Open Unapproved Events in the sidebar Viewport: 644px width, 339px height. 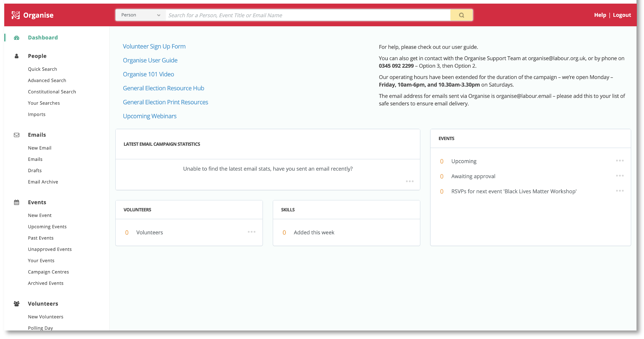tap(50, 249)
